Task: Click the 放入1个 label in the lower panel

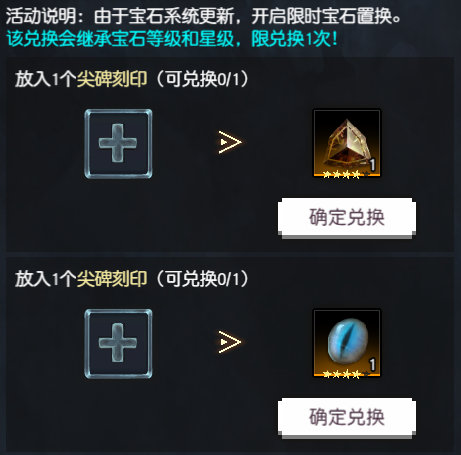Action: coord(46,279)
